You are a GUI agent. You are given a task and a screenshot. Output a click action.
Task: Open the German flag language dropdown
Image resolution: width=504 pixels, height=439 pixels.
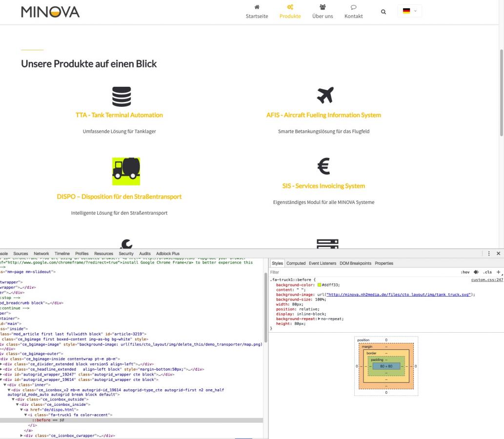pos(409,12)
